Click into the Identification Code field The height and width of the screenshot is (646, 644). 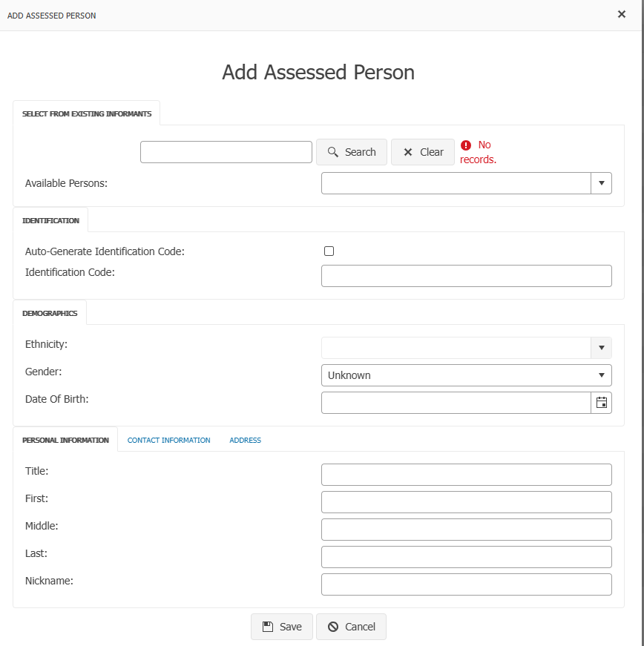[466, 276]
